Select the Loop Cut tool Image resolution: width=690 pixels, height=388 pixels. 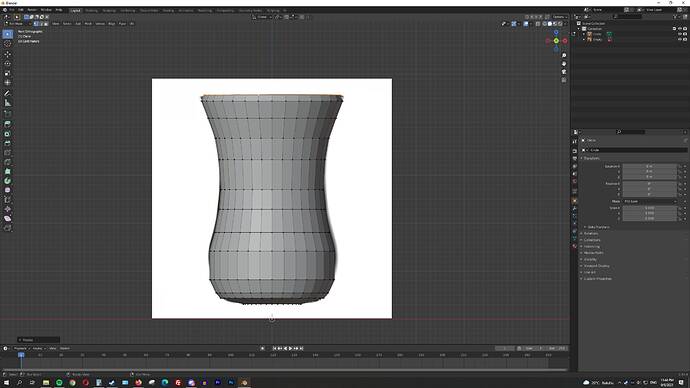[7, 153]
